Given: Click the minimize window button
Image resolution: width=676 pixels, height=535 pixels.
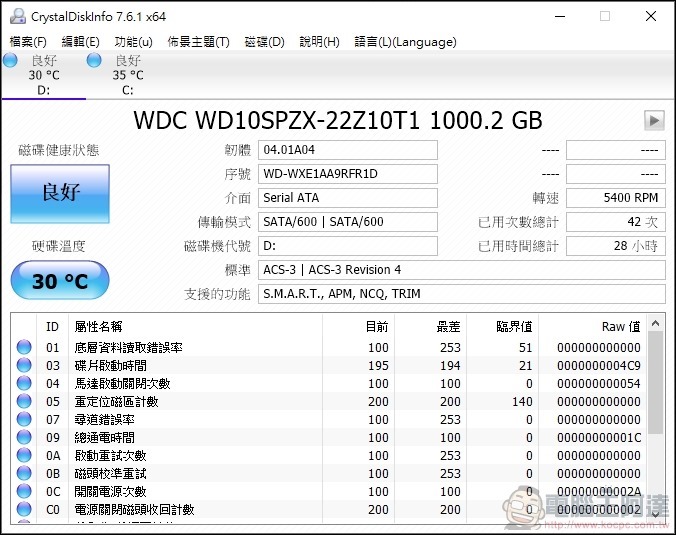Looking at the screenshot, I should 560,16.
